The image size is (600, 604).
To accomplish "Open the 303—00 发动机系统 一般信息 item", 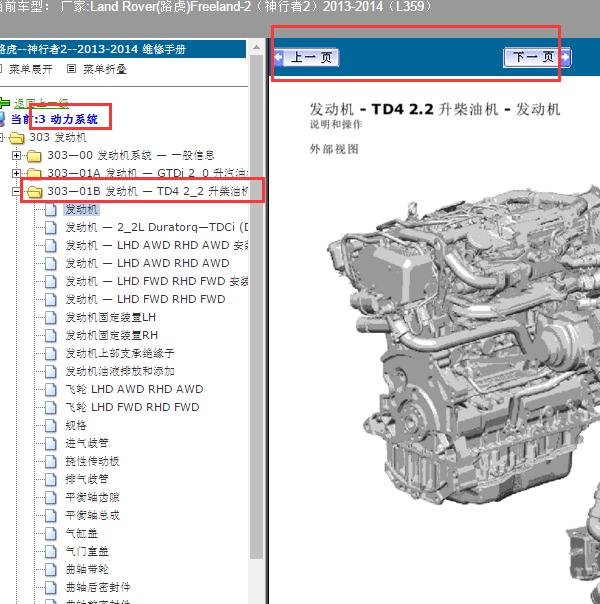I will (x=131, y=155).
